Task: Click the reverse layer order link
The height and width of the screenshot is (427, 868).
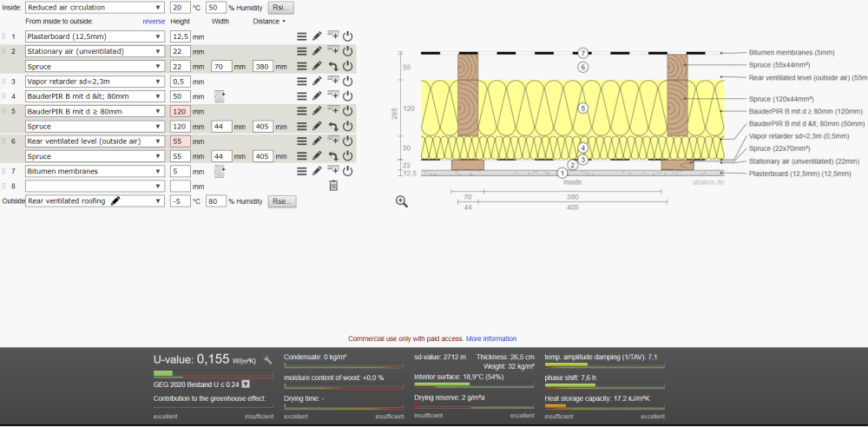Action: click(154, 22)
